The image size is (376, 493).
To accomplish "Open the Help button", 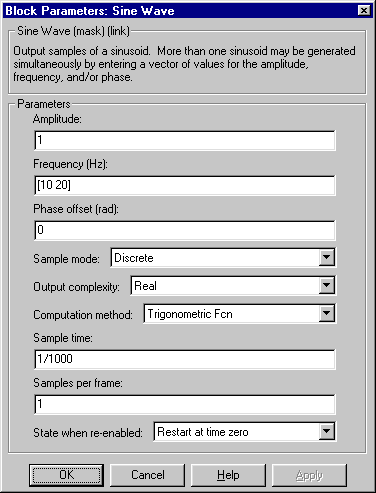I will (x=228, y=475).
